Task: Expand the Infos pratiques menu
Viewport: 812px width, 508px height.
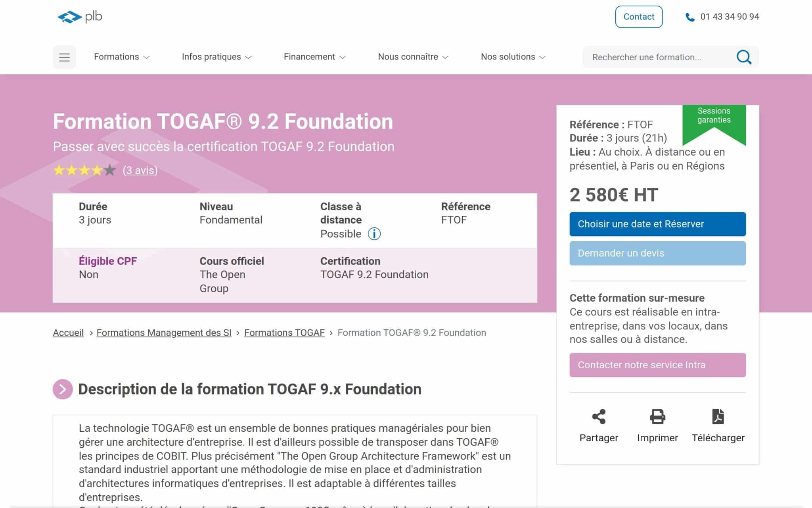Action: click(x=216, y=57)
